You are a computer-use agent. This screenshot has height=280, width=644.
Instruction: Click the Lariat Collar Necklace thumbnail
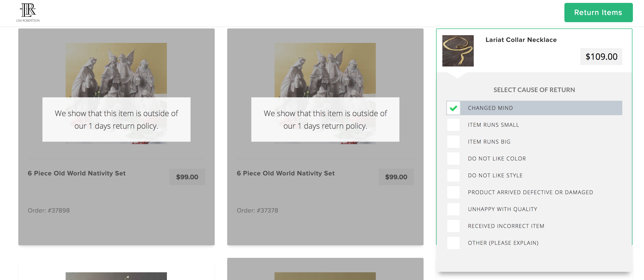click(458, 51)
